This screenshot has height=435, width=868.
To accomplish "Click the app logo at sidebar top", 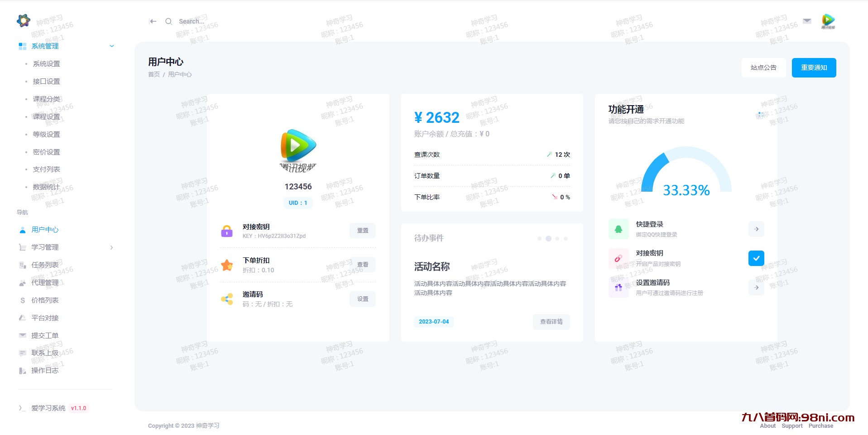I will click(23, 20).
